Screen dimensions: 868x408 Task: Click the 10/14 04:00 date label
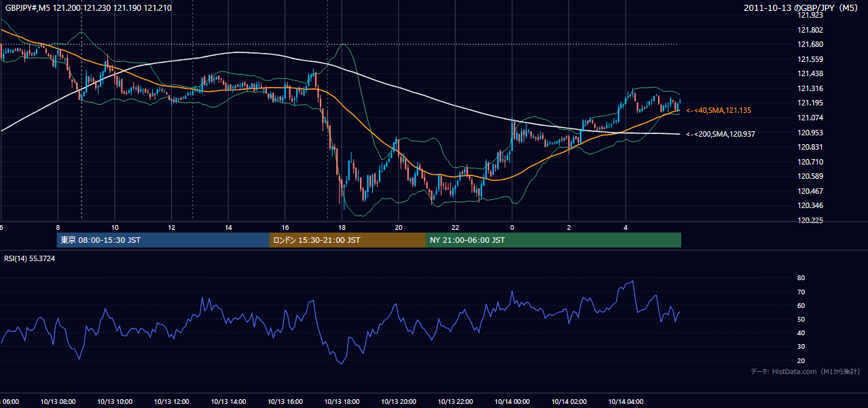pos(626,402)
